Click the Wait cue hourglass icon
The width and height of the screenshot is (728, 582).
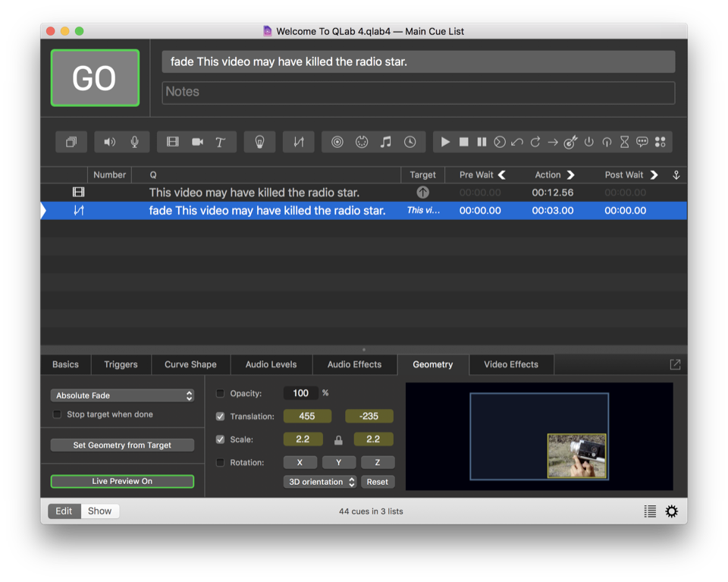tap(624, 142)
